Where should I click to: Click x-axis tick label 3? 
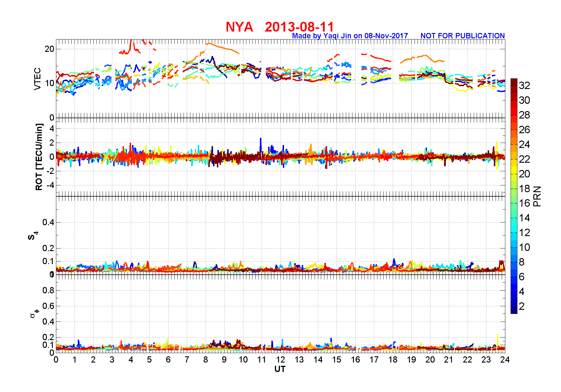pos(112,360)
